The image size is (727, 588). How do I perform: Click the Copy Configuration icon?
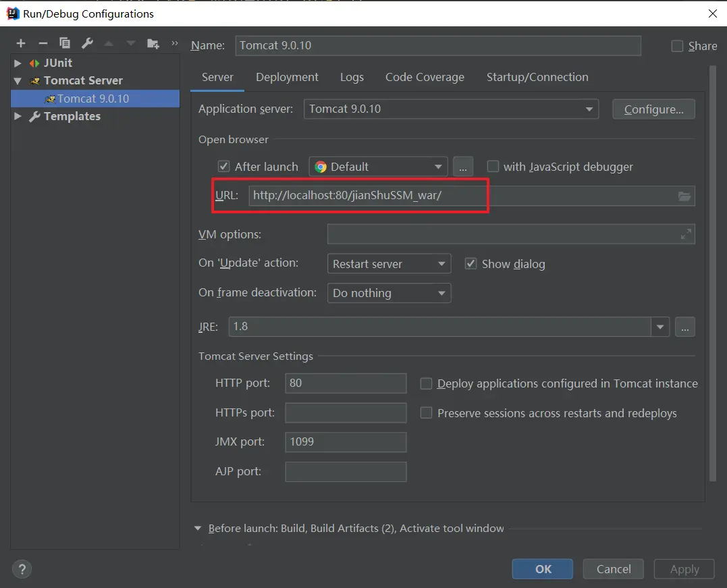click(x=65, y=43)
